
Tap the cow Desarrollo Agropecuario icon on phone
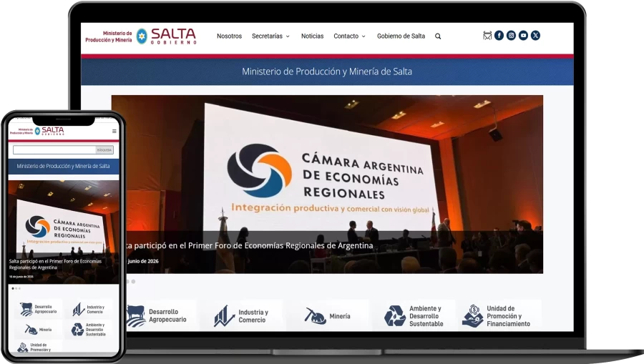(x=26, y=309)
